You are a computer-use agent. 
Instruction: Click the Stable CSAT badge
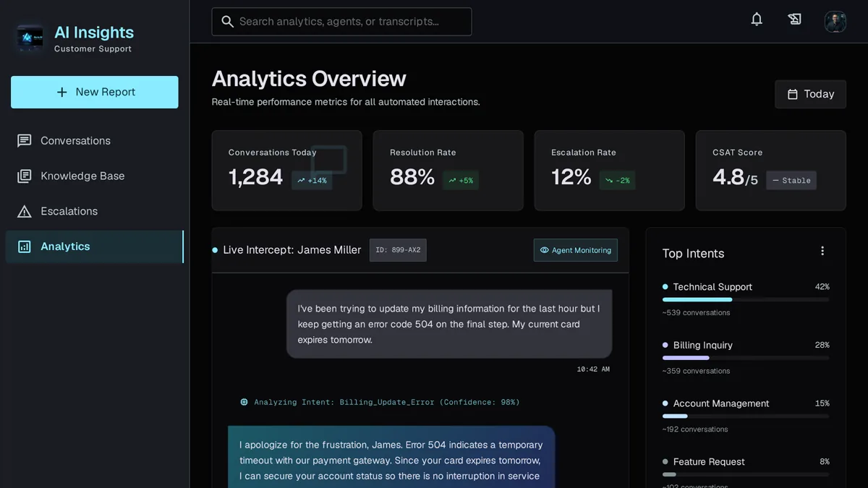(791, 181)
